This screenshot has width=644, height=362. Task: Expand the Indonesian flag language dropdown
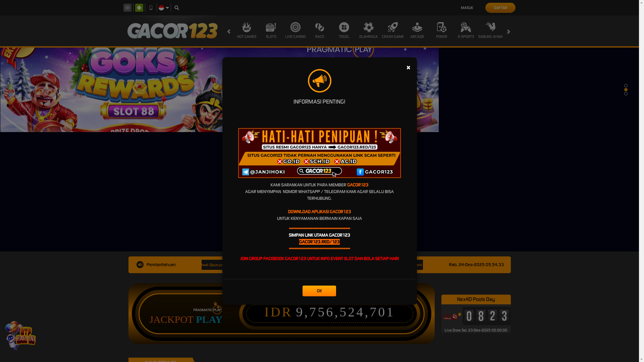click(x=164, y=8)
